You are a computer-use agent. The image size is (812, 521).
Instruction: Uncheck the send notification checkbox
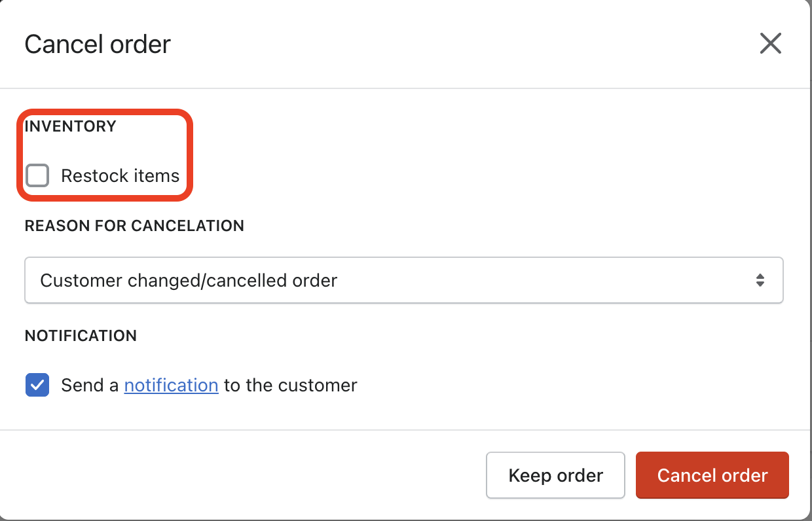(x=37, y=385)
